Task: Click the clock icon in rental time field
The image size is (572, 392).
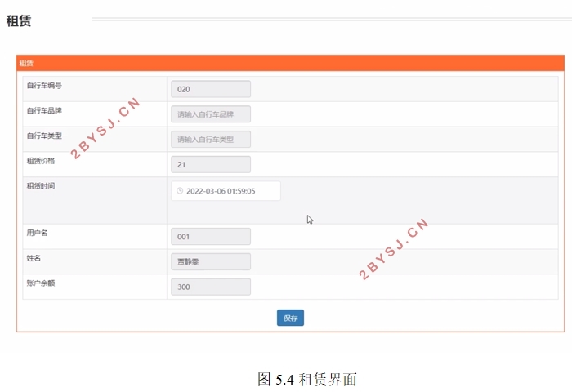Action: pyautogui.click(x=180, y=191)
